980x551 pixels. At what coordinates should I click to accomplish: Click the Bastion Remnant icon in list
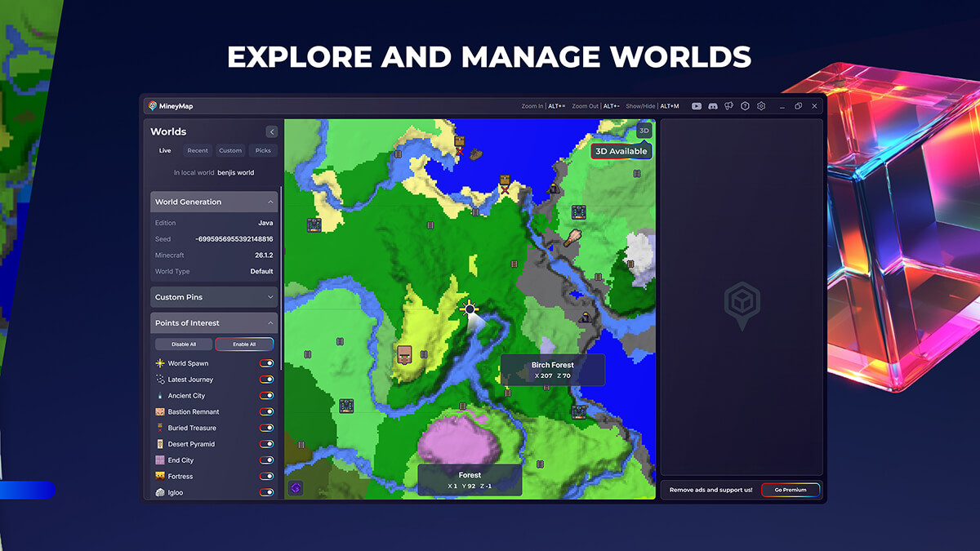160,411
